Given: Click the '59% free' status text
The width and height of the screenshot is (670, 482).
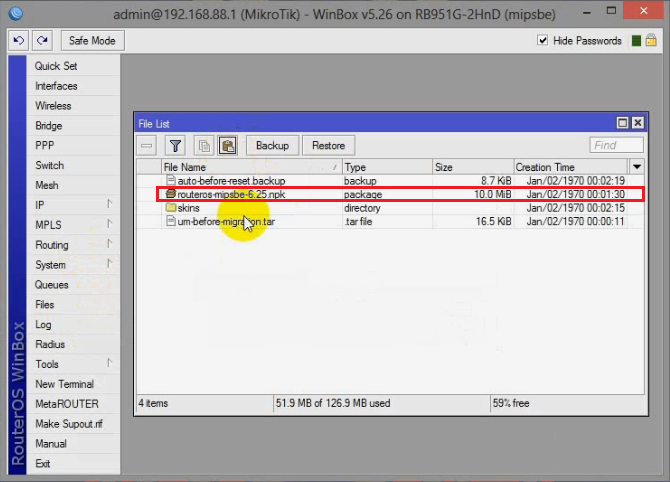Looking at the screenshot, I should tap(511, 403).
